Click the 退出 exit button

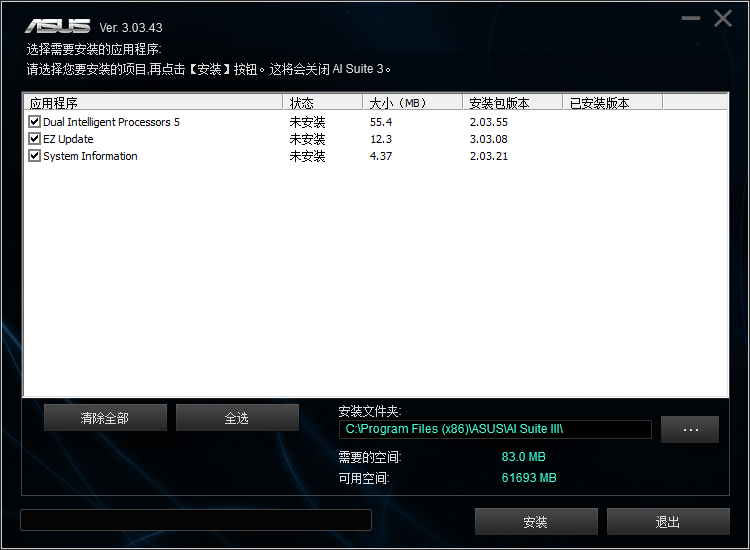pos(668,521)
